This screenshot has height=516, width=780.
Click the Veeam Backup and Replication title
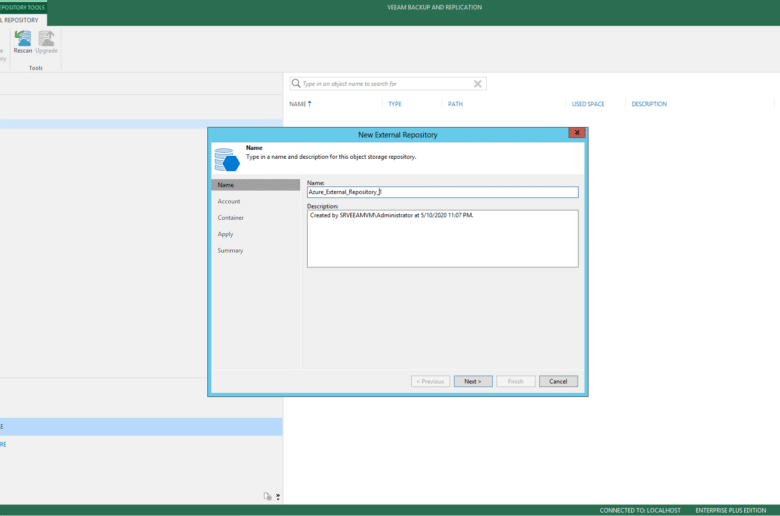click(434, 7)
